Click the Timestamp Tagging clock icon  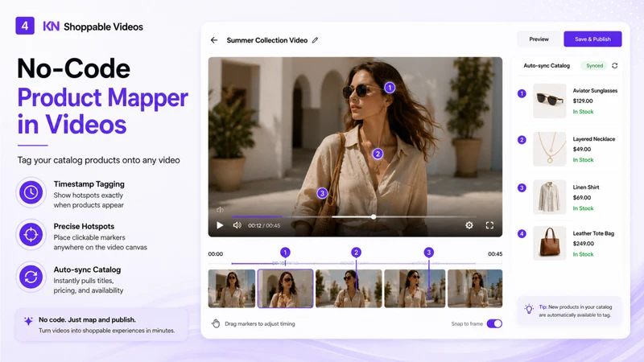31,192
